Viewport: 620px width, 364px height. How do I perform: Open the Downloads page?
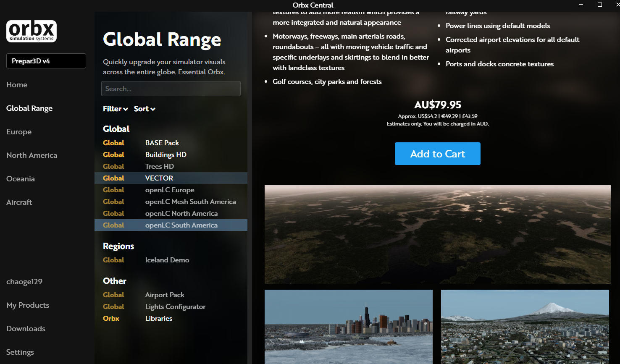click(x=26, y=329)
